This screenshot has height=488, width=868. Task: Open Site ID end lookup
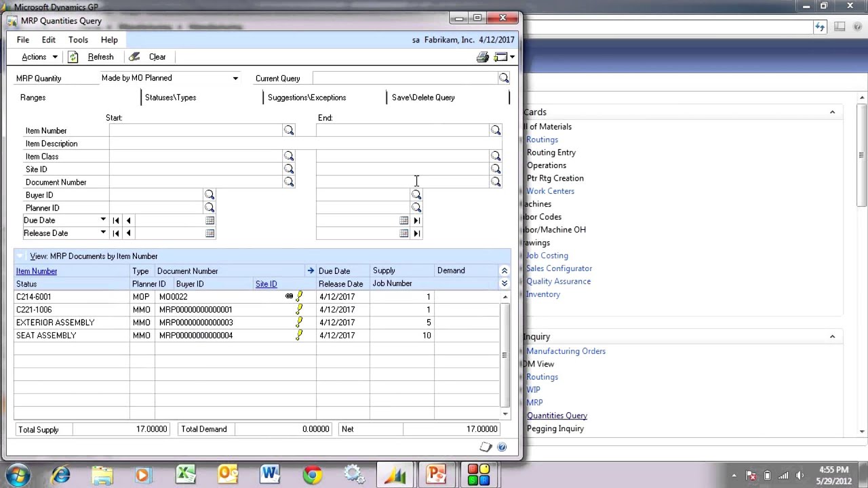(496, 169)
